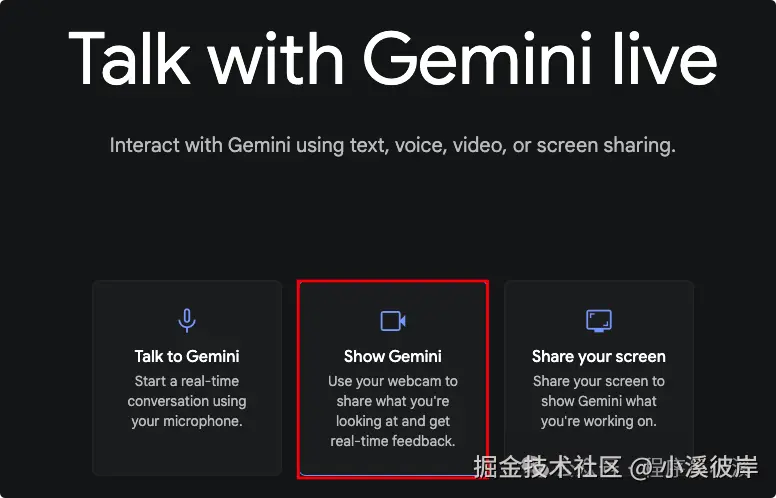Viewport: 776px width, 498px height.
Task: Click the microphone icon
Action: coord(187,320)
